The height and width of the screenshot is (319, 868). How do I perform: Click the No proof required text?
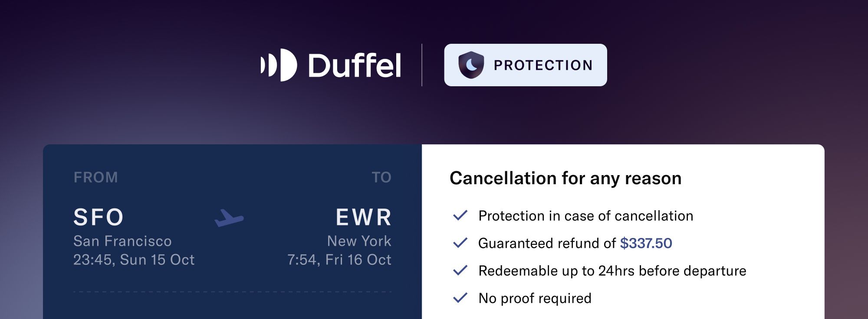pyautogui.click(x=535, y=298)
